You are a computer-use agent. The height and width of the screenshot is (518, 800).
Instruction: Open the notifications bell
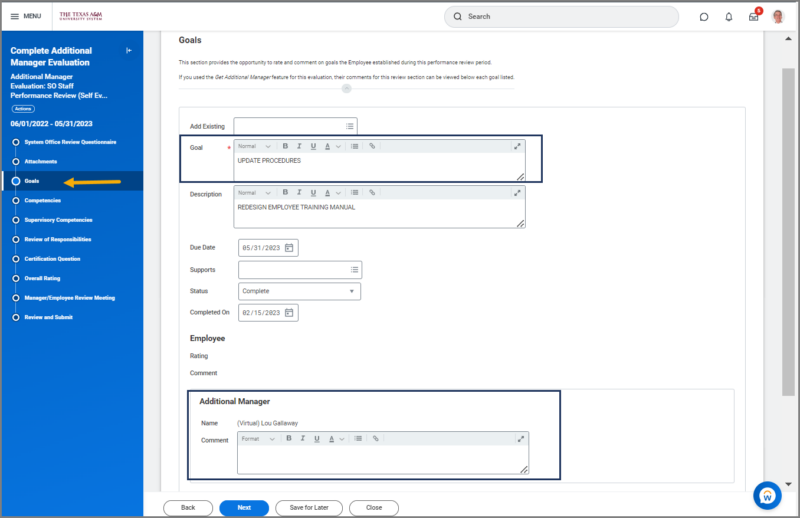pyautogui.click(x=729, y=17)
